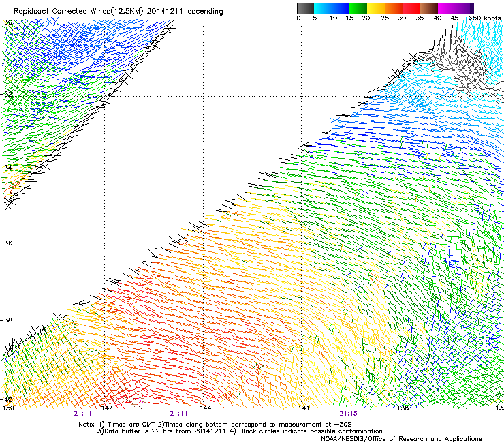Select the magenta 40-45 knots legend swatch

point(447,8)
